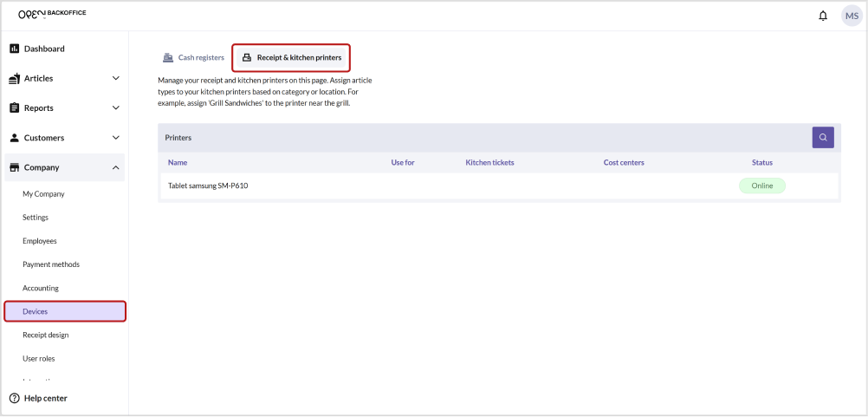
Task: Switch to the Cash registers tab
Action: click(x=193, y=58)
